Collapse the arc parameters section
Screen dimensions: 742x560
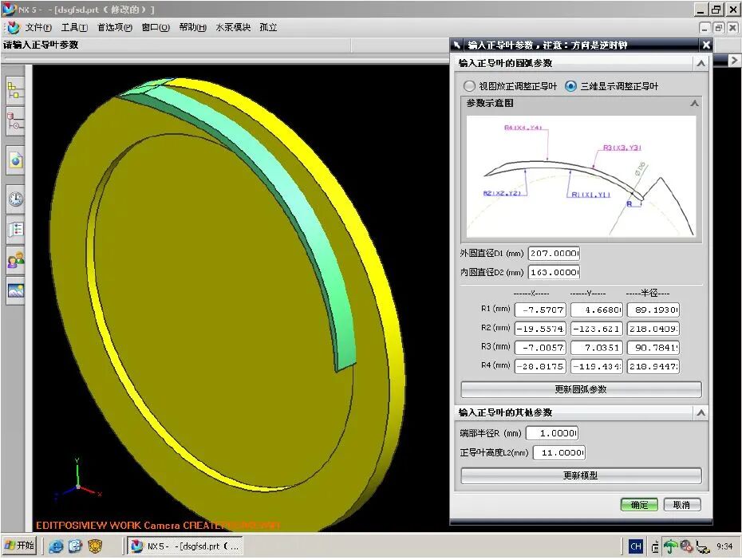(701, 63)
